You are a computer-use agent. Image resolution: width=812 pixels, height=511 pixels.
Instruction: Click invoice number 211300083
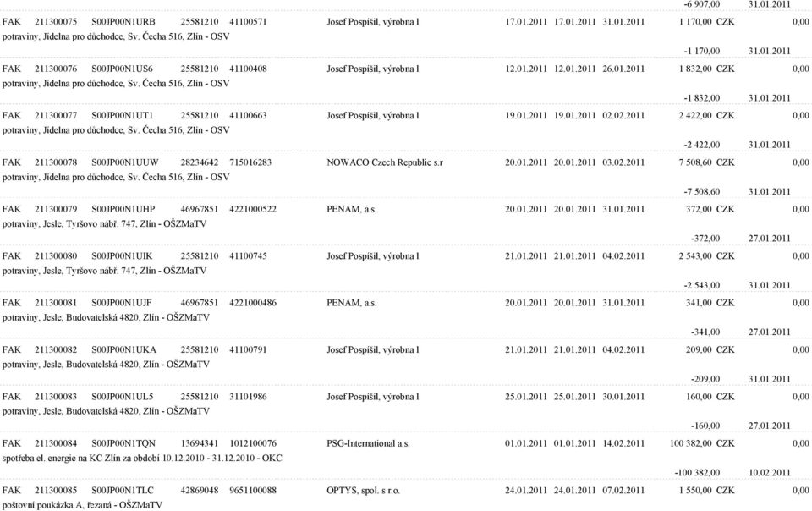click(56, 397)
